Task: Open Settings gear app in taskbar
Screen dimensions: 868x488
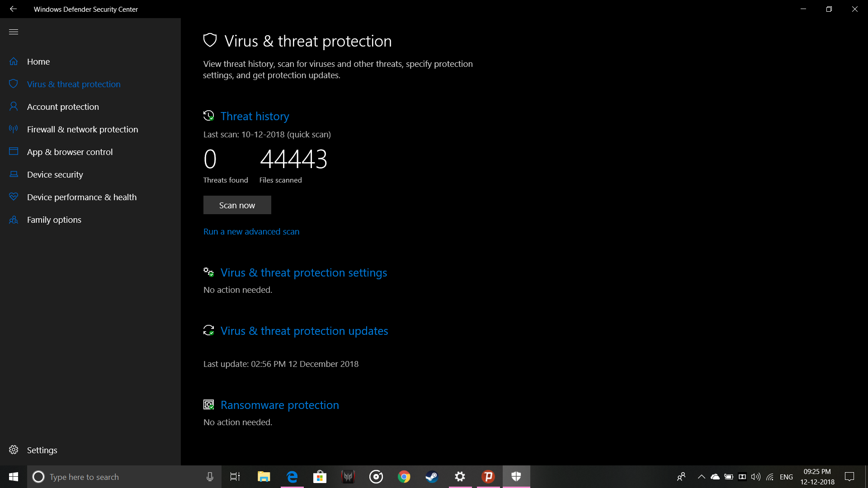Action: click(460, 477)
